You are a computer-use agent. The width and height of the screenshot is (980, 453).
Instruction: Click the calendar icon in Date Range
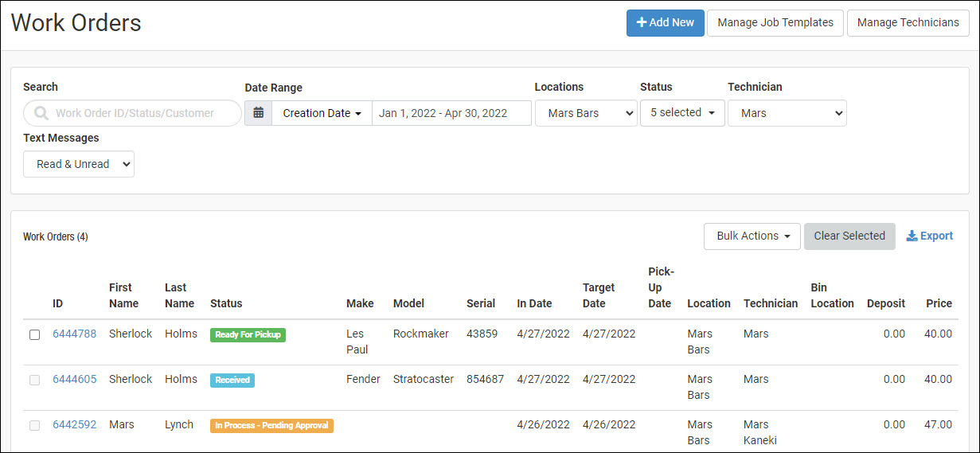point(258,113)
